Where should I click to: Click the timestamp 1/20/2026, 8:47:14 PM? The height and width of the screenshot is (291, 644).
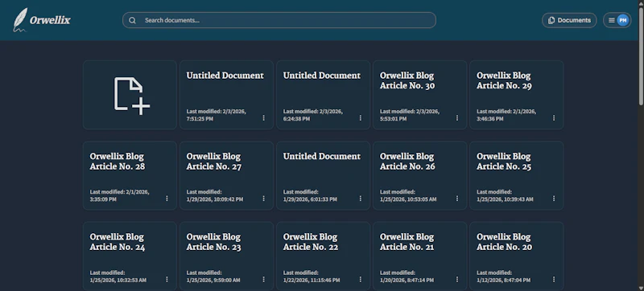pos(407,281)
